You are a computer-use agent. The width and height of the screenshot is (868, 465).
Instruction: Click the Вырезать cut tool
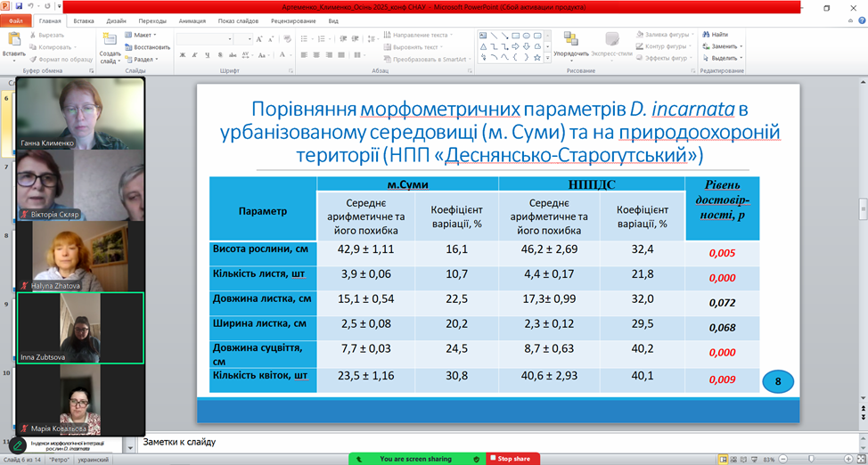(55, 35)
